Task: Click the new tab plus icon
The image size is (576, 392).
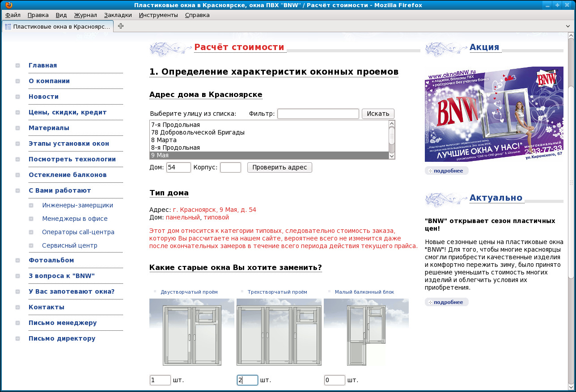Action: pos(121,26)
